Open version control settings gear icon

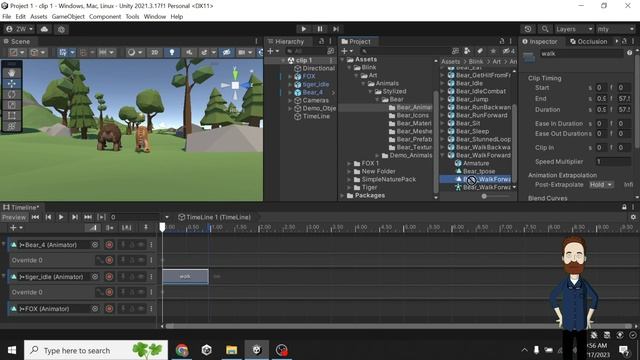(61, 29)
